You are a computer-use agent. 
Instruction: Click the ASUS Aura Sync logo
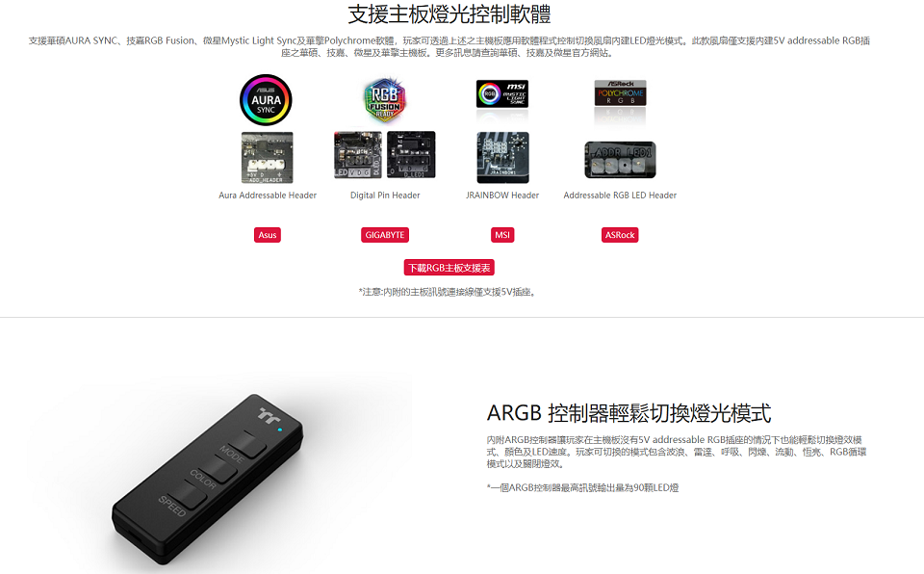(x=266, y=100)
